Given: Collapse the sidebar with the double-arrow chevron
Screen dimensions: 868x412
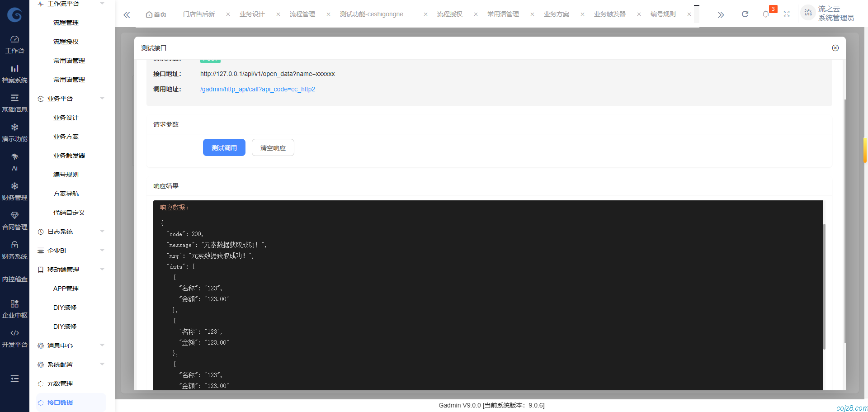Looking at the screenshot, I should [x=127, y=14].
